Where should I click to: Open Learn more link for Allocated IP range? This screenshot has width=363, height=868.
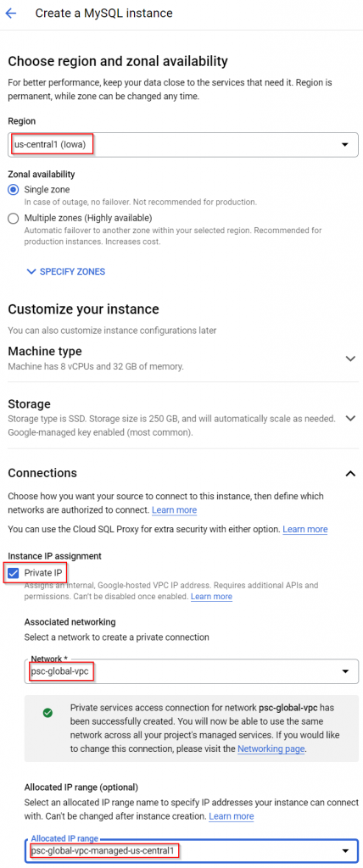(x=231, y=816)
